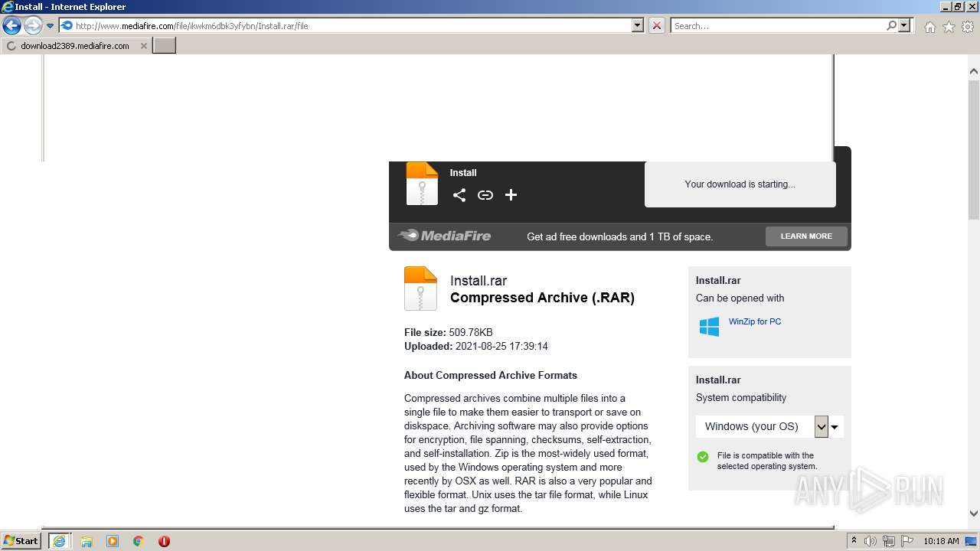The width and height of the screenshot is (980, 551).
Task: Click the scrollbar up arrow
Action: pos(974,71)
